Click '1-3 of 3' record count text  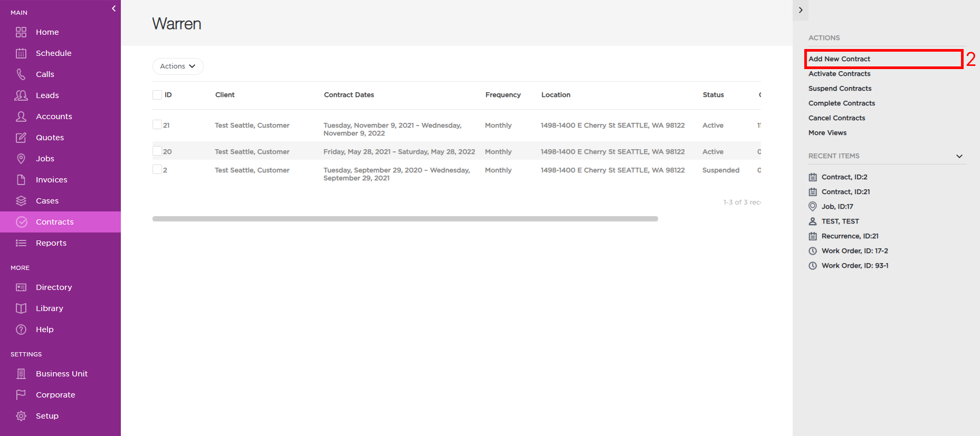click(x=742, y=202)
